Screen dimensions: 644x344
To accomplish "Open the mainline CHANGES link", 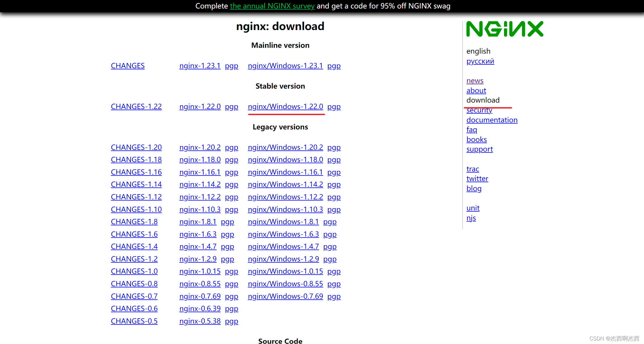I will point(128,66).
